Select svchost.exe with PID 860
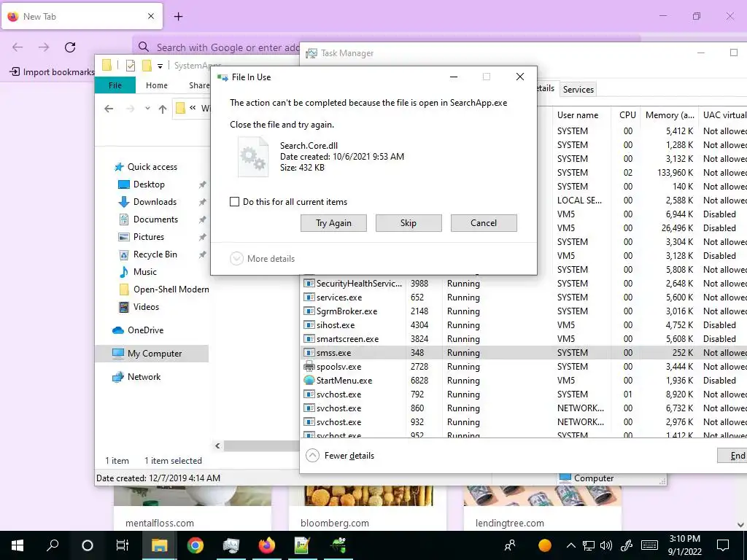 click(x=524, y=408)
